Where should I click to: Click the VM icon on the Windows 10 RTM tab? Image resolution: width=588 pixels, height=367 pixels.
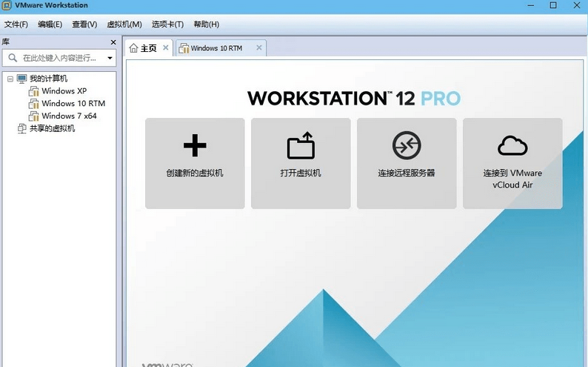(184, 48)
